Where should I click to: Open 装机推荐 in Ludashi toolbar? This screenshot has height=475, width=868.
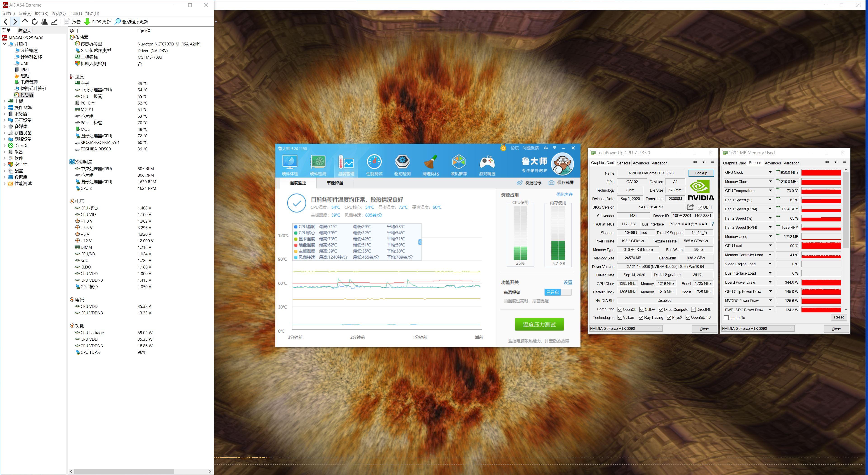coord(459,165)
